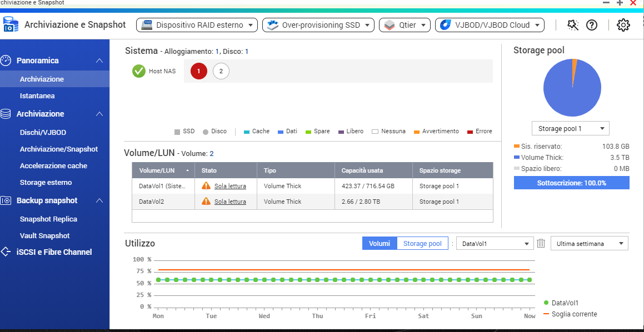Expand the Storage pool 1 selector
The width and height of the screenshot is (644, 332).
coord(570,128)
